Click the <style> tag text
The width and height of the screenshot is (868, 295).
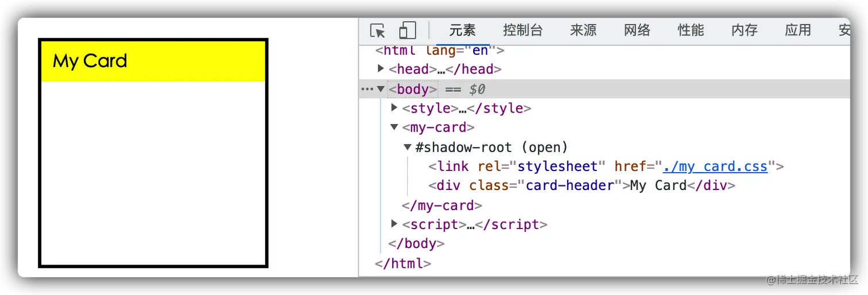430,108
